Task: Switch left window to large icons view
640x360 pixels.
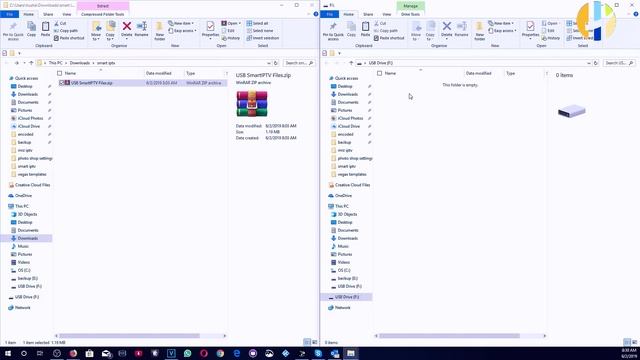Action: tap(314, 342)
